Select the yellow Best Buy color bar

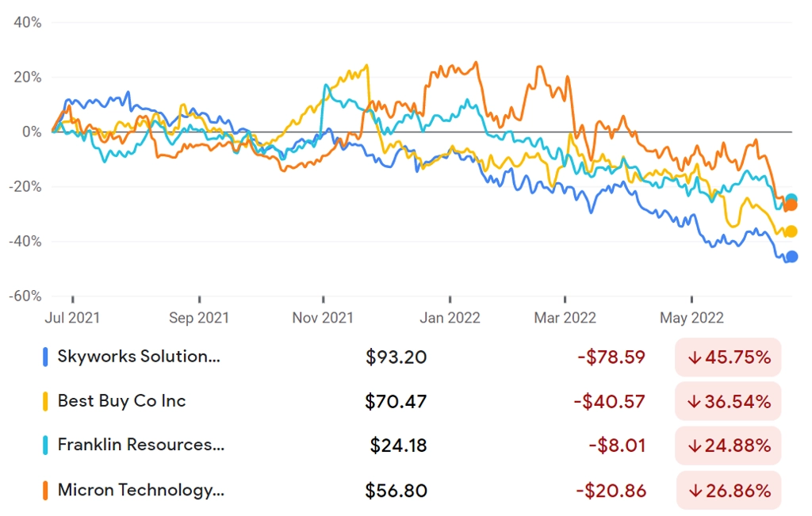[x=45, y=402]
